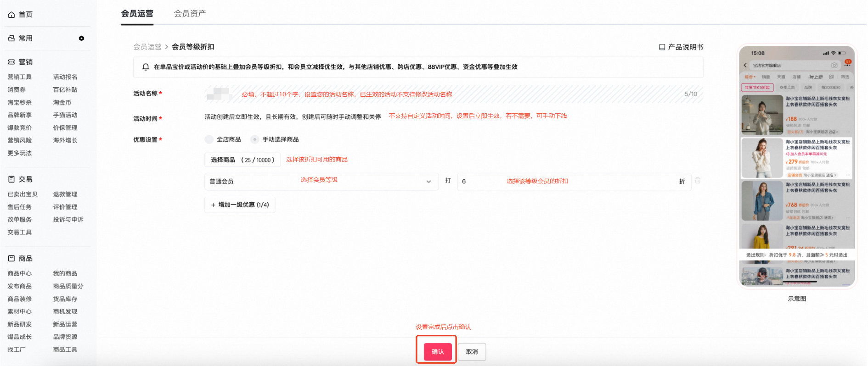Open 淘金币 sidebar entry
This screenshot has width=868, height=366.
point(62,103)
